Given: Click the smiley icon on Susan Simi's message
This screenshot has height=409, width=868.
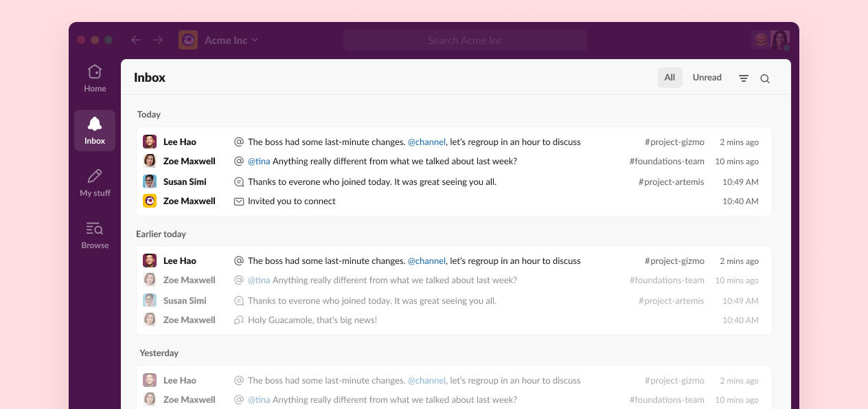Looking at the screenshot, I should coord(238,181).
